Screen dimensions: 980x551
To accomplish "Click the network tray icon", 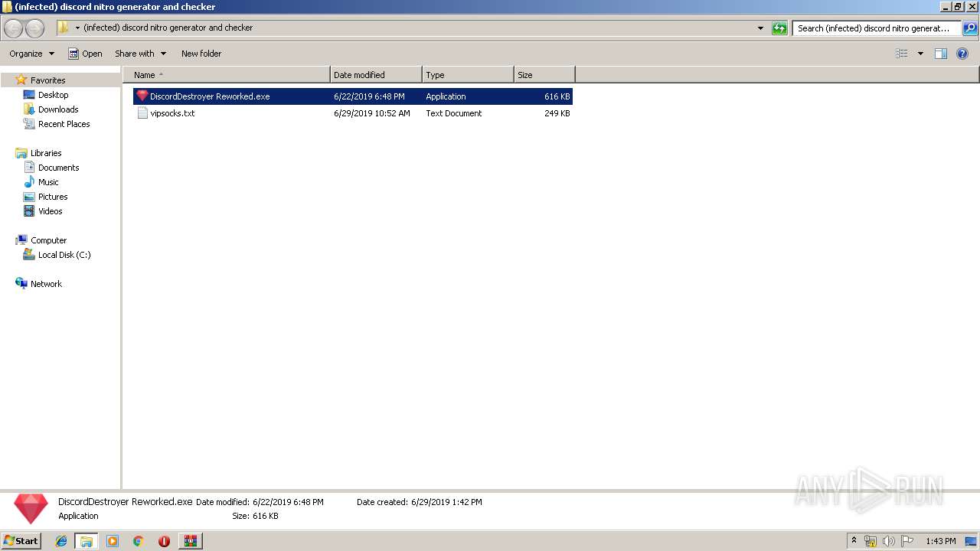I will 871,541.
